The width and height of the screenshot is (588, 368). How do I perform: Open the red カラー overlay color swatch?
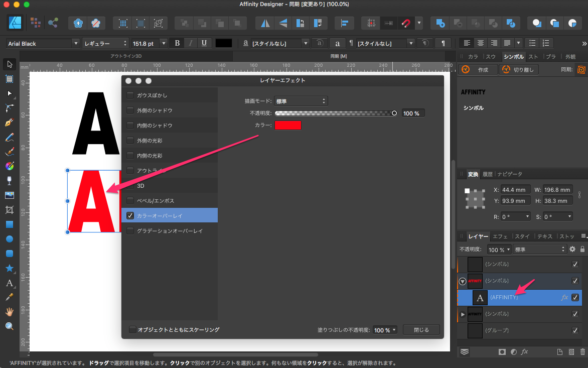coord(287,126)
